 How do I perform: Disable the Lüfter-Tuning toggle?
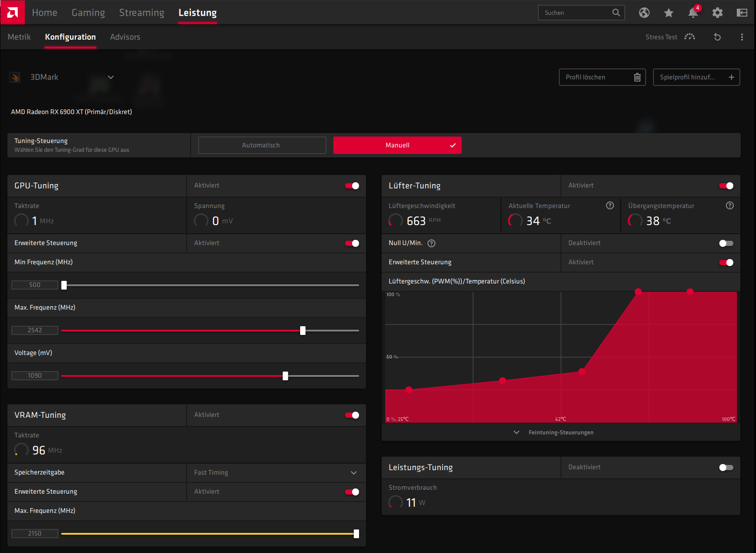pos(726,186)
